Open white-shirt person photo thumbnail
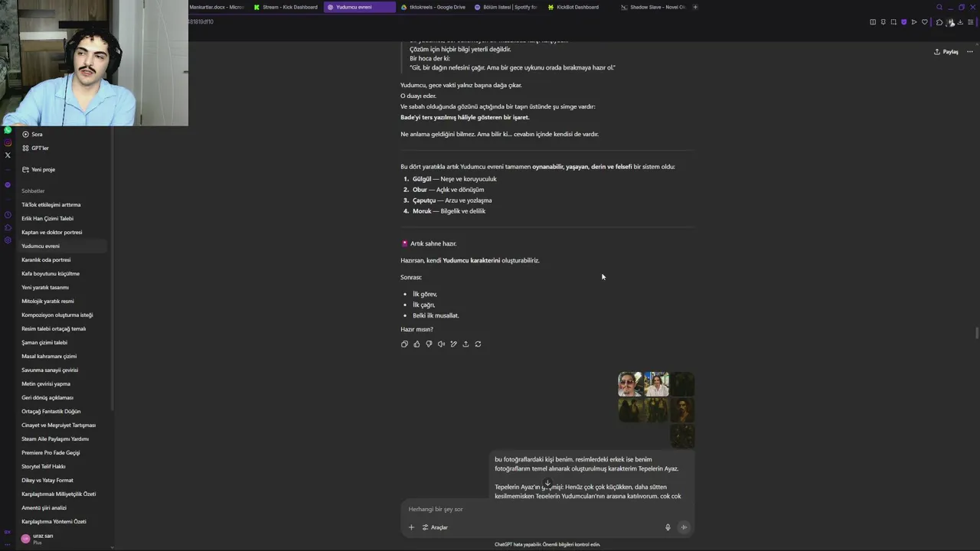Image resolution: width=980 pixels, height=551 pixels. point(656,384)
